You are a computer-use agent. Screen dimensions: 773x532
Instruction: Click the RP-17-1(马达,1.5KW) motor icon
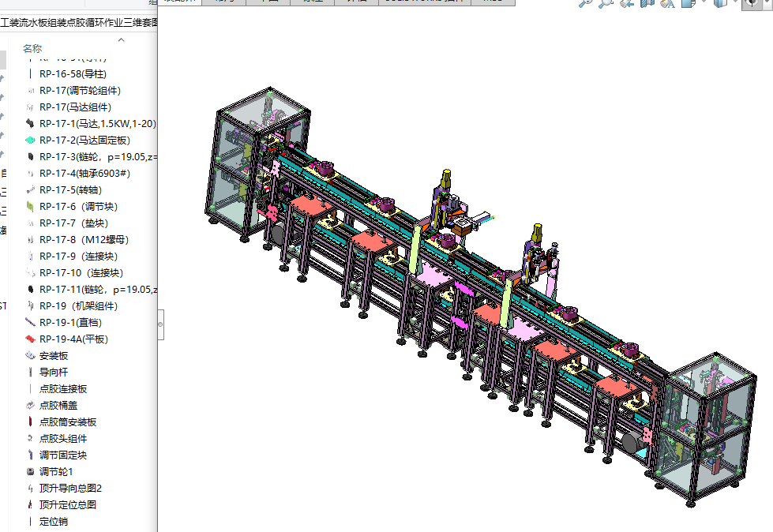point(30,124)
